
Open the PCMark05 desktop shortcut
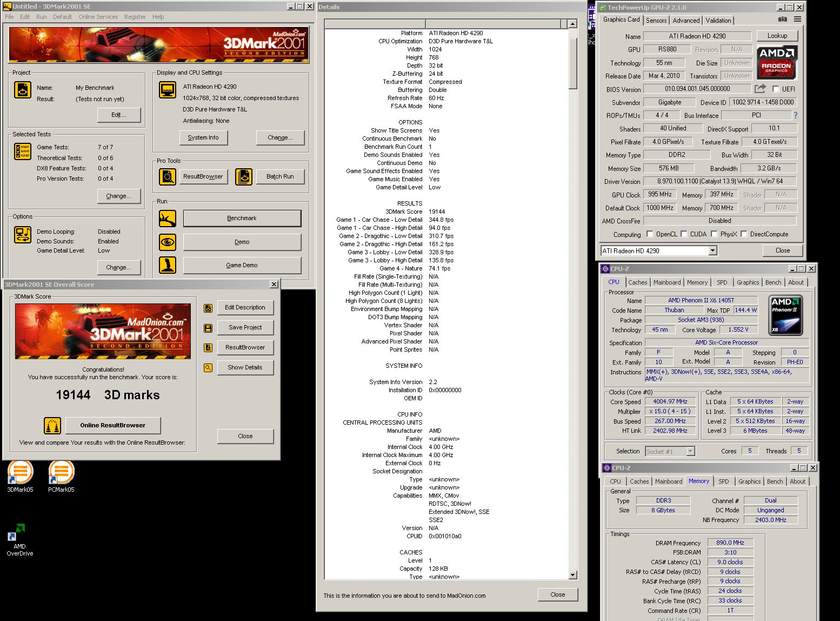61,476
